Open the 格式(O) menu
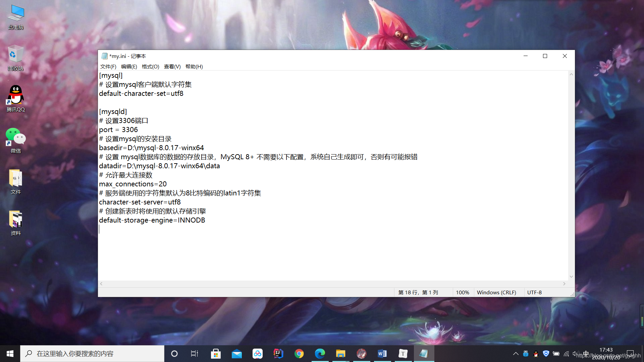644x362 pixels. coord(150,66)
